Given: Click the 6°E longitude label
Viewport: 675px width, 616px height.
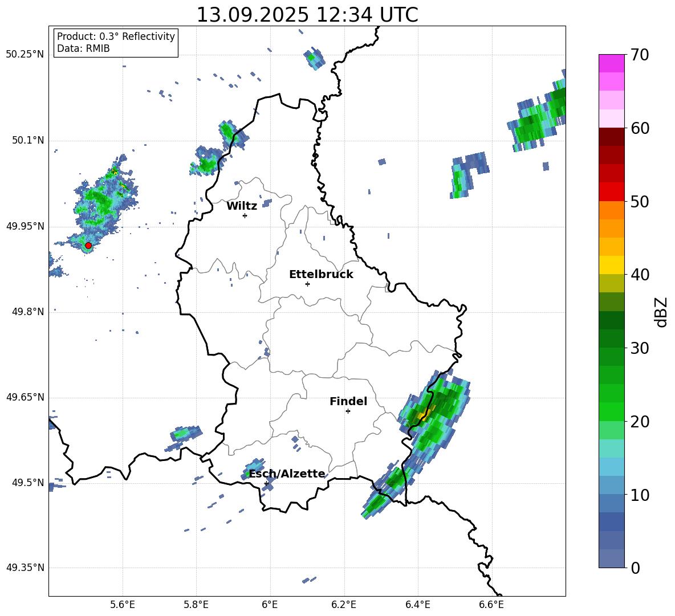Looking at the screenshot, I should (x=270, y=605).
